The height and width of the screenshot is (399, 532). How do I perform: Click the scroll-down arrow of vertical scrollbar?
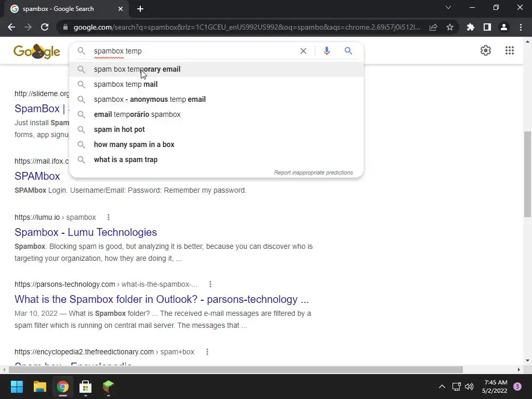pos(527,361)
